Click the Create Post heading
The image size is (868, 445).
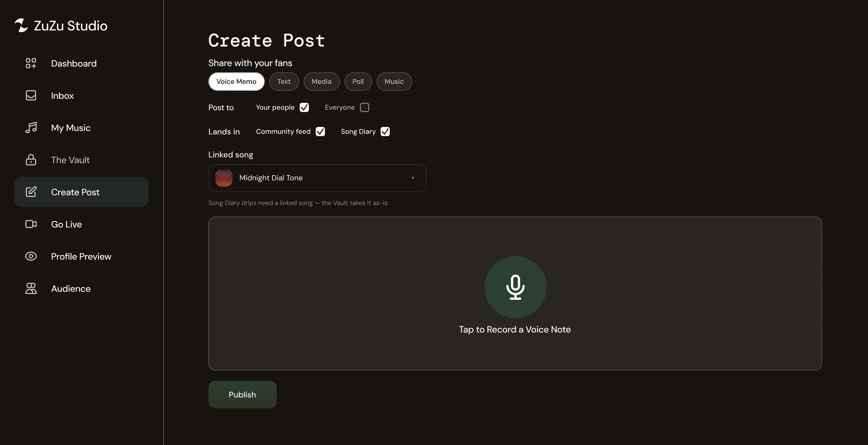267,40
